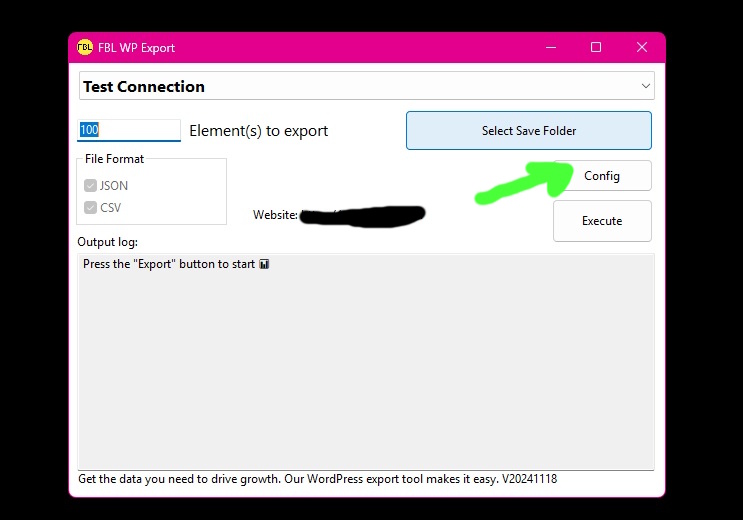Run the export with Execute button
This screenshot has height=520, width=743.
[602, 221]
